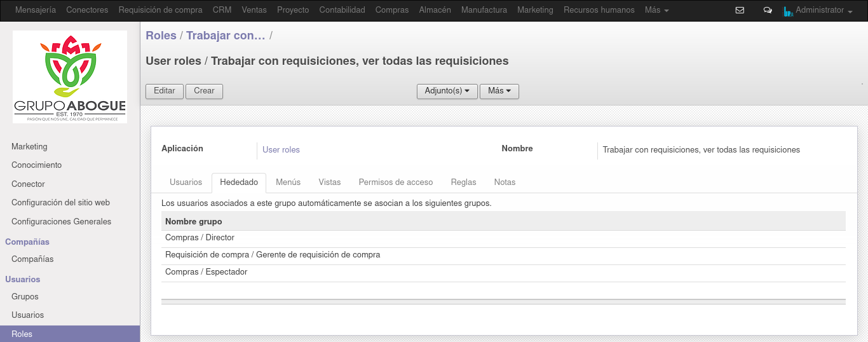Open the Gerente de requisición de compra row
The image size is (868, 342).
click(503, 255)
